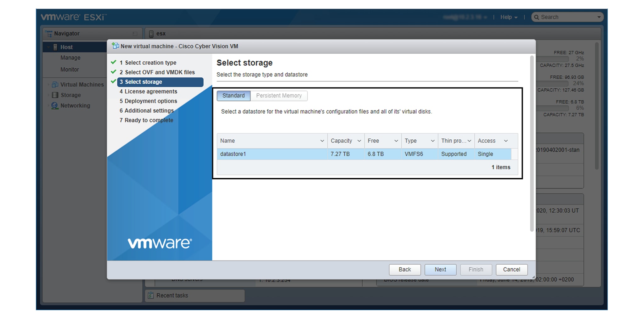Click the 6.8 TB free cell

click(x=383, y=154)
